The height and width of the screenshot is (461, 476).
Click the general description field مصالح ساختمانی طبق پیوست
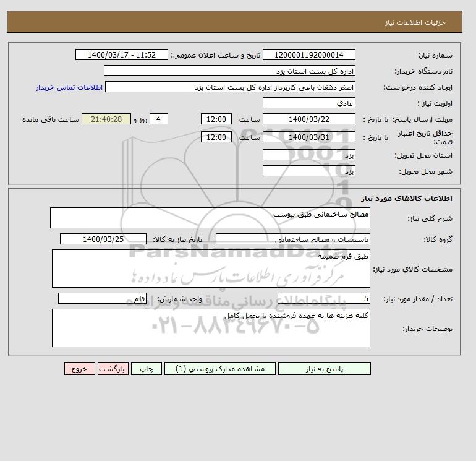pos(210,218)
